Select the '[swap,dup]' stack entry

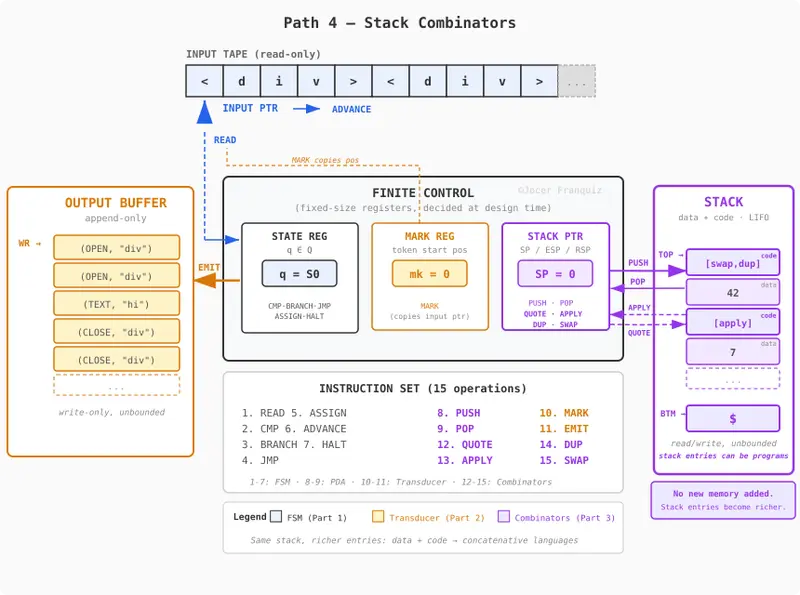[733, 262]
